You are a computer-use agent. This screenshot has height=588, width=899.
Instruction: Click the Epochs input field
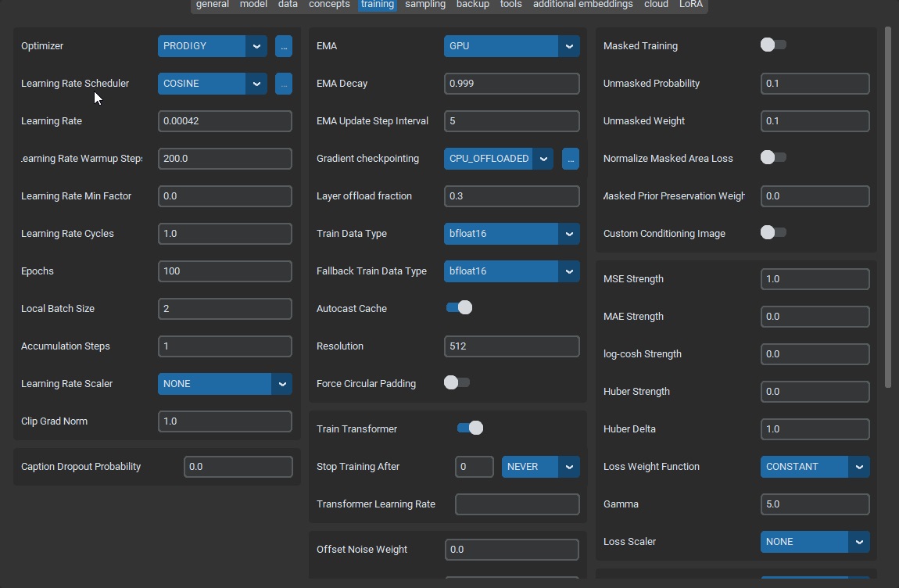225,271
